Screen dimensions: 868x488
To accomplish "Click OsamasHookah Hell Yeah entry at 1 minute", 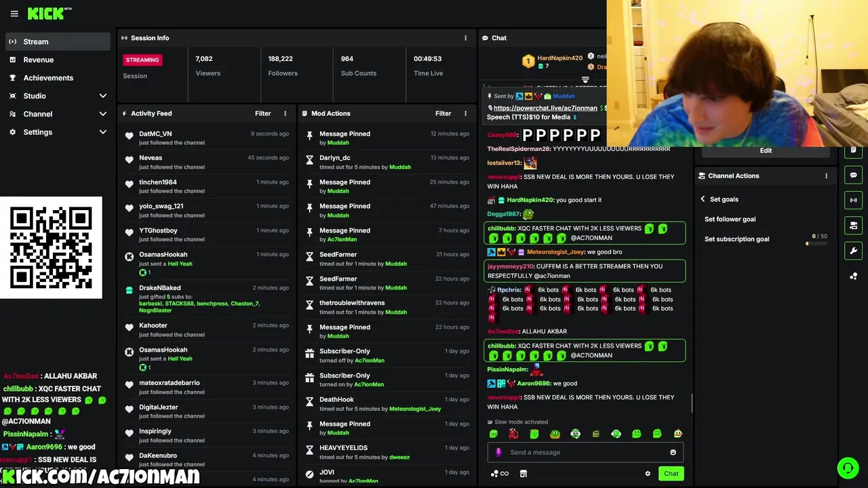I will pyautogui.click(x=207, y=263).
